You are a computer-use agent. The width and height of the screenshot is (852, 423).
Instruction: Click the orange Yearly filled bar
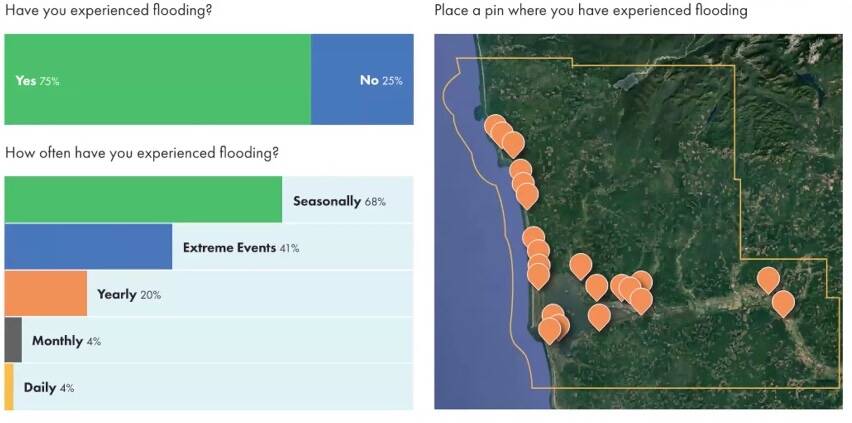[x=46, y=294]
